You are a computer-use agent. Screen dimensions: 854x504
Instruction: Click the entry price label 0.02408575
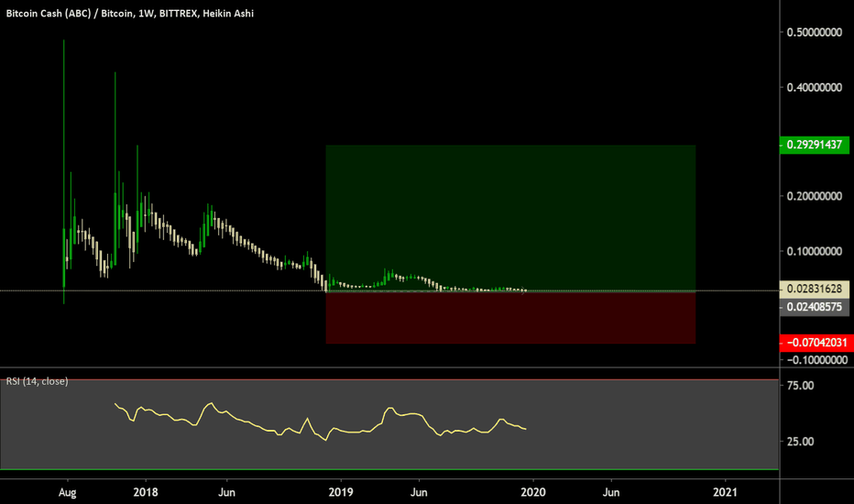[x=815, y=307]
